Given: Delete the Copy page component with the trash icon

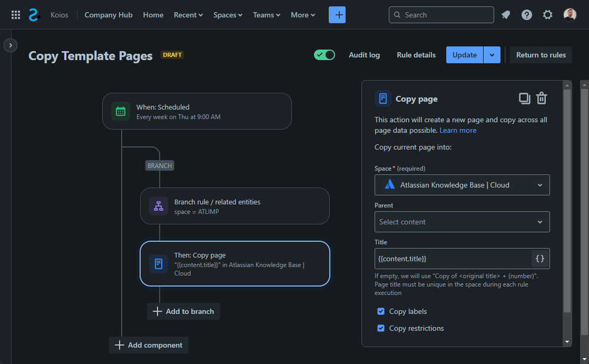Looking at the screenshot, I should point(541,99).
